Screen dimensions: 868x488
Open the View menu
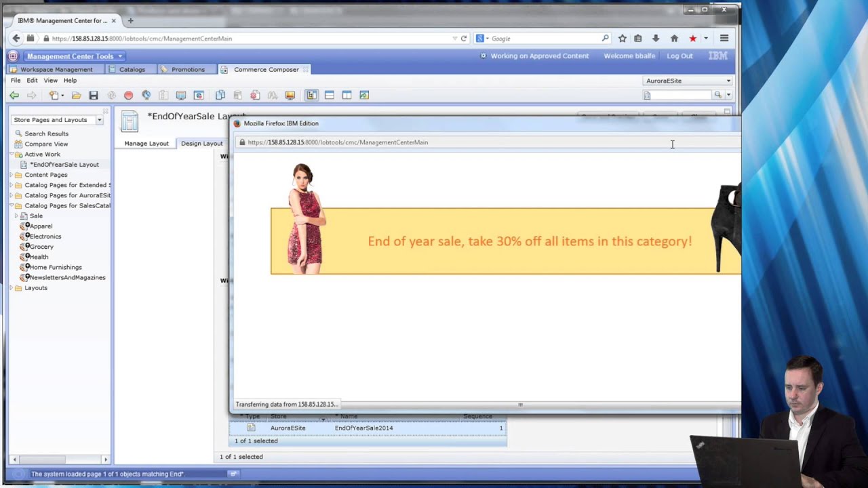coord(51,80)
